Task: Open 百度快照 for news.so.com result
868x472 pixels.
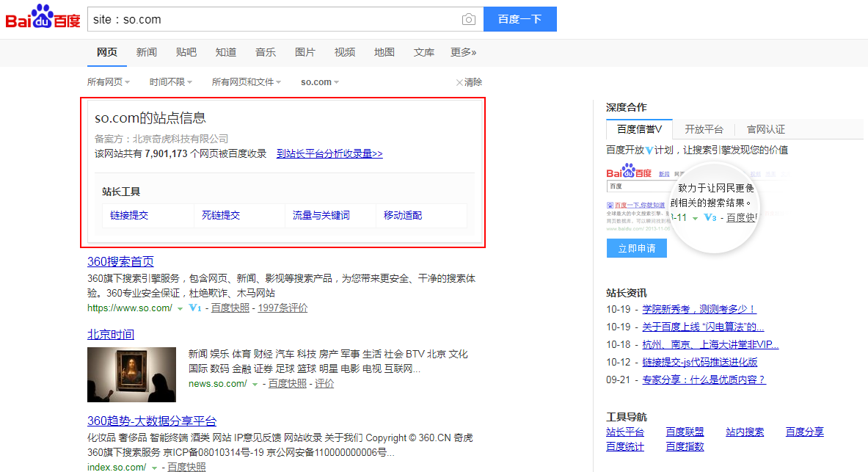Action: pyautogui.click(x=288, y=383)
